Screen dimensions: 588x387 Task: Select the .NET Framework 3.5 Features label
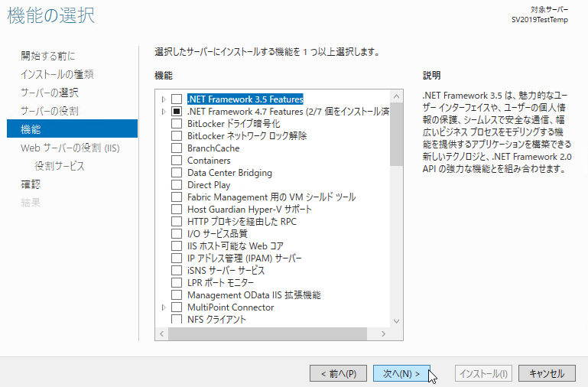click(x=245, y=99)
